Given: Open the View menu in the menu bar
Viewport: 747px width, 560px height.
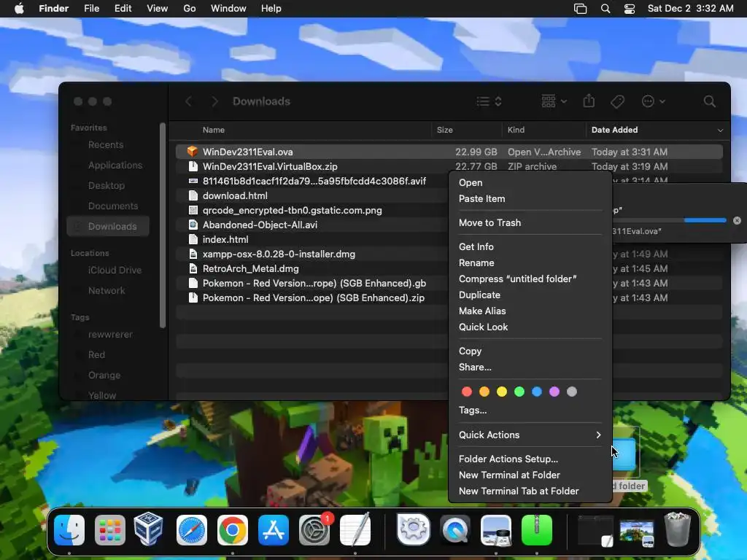Looking at the screenshot, I should (158, 9).
